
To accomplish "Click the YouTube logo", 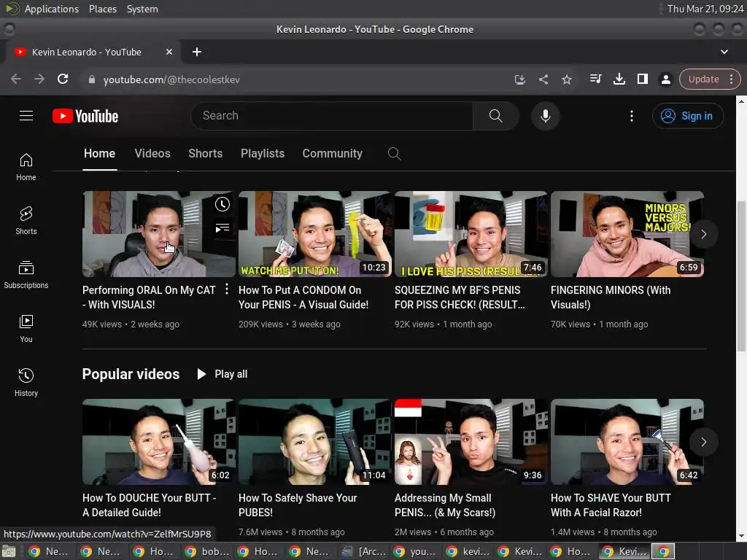I will 85,116.
